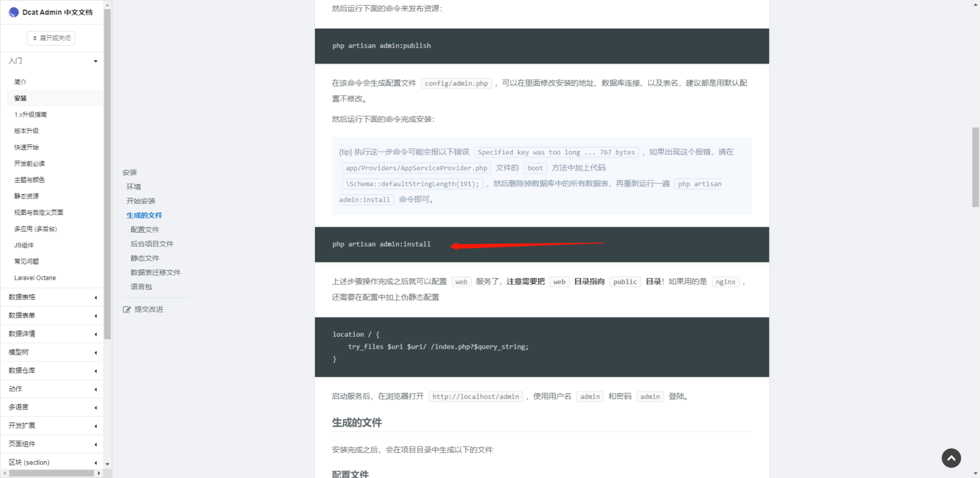Open the 简介 page
This screenshot has width=980, height=478.
tap(20, 82)
